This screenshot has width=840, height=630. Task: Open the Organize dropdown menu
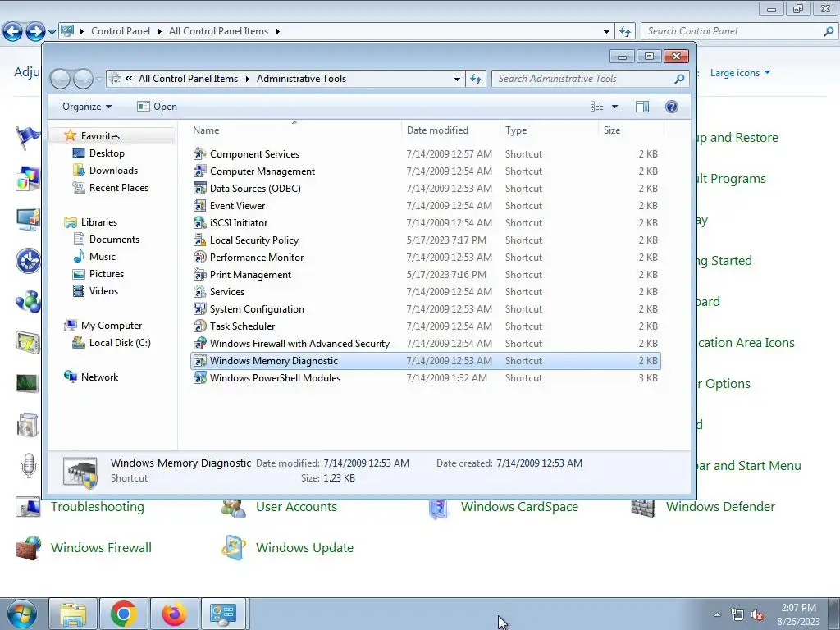click(87, 107)
